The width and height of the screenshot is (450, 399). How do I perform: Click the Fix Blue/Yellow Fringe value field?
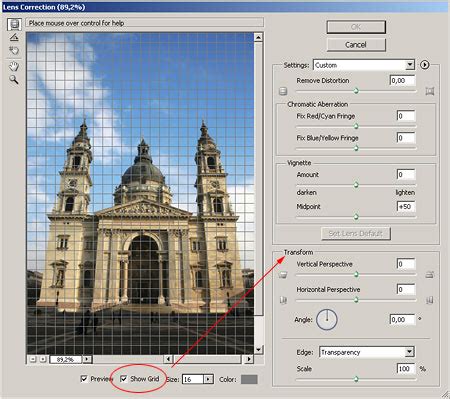(406, 138)
